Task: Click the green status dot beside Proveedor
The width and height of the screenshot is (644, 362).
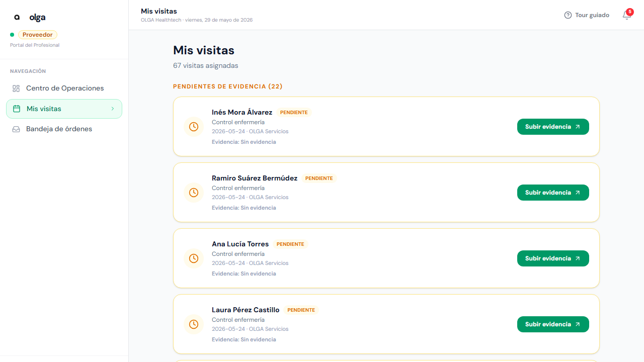Action: click(x=12, y=35)
